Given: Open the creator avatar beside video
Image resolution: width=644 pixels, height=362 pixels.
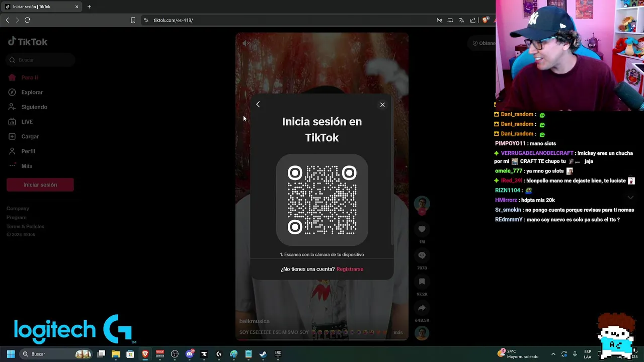Looking at the screenshot, I should (x=422, y=204).
